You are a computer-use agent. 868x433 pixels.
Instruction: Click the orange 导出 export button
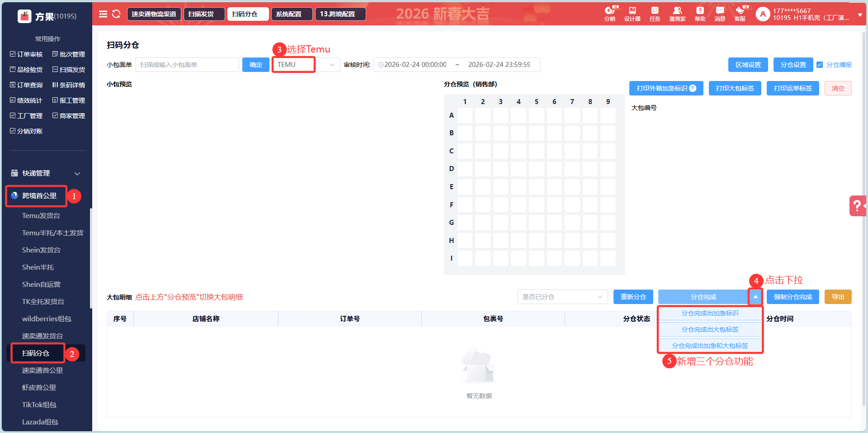pos(838,297)
